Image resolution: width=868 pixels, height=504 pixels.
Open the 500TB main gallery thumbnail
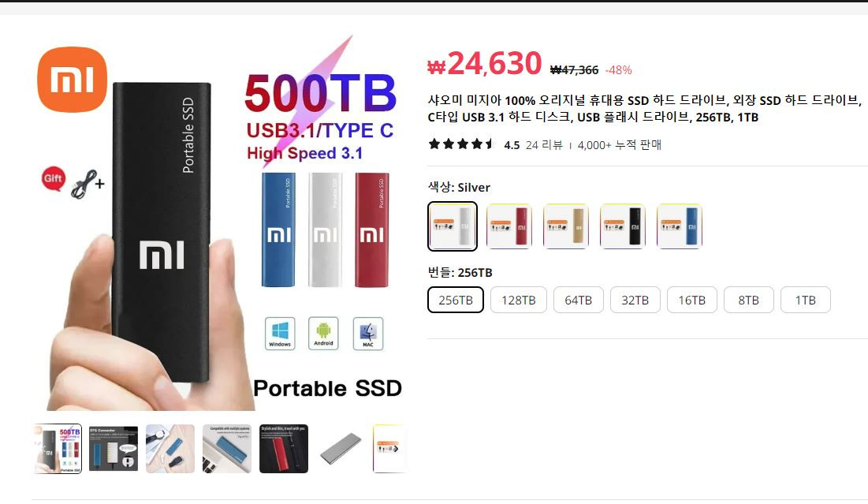pos(58,449)
